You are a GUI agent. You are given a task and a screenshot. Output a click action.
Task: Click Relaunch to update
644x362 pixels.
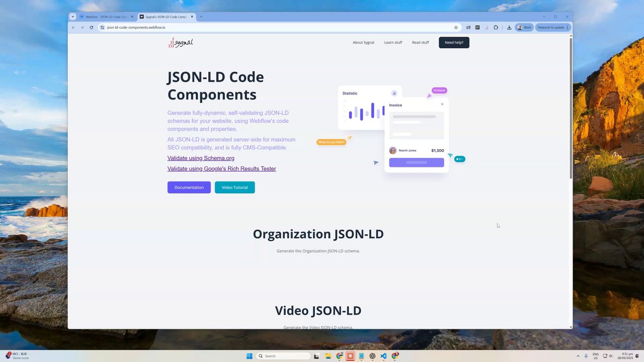click(x=552, y=27)
